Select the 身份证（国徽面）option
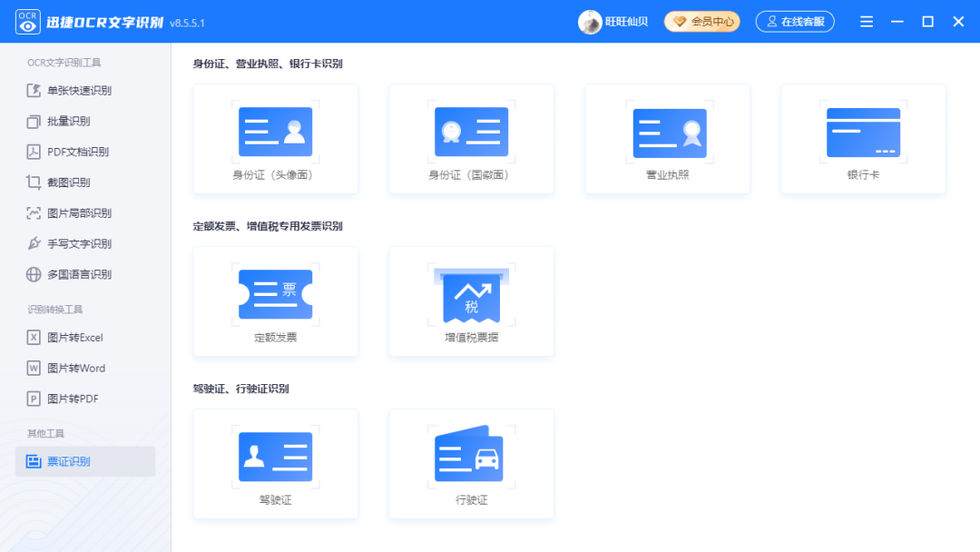This screenshot has width=980, height=552. 471,139
